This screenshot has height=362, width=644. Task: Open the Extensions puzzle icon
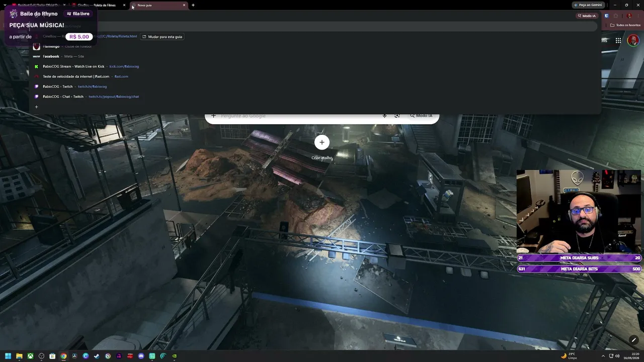click(615, 16)
